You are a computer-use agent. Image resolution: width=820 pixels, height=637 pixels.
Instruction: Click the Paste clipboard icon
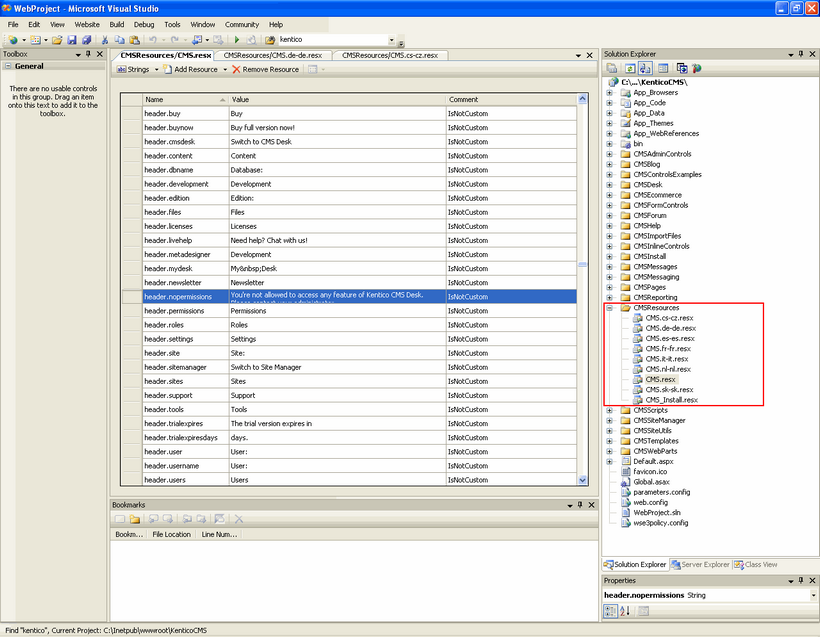(x=134, y=40)
